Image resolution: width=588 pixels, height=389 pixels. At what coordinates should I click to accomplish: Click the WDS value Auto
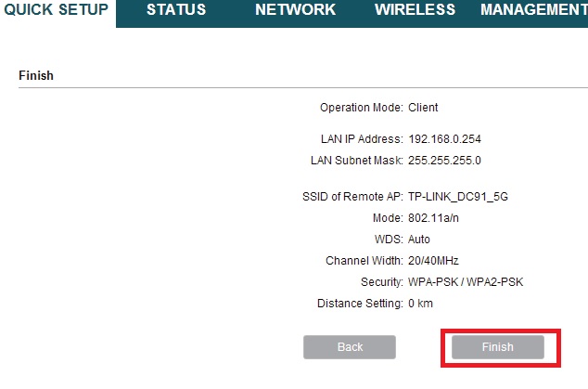pos(419,240)
